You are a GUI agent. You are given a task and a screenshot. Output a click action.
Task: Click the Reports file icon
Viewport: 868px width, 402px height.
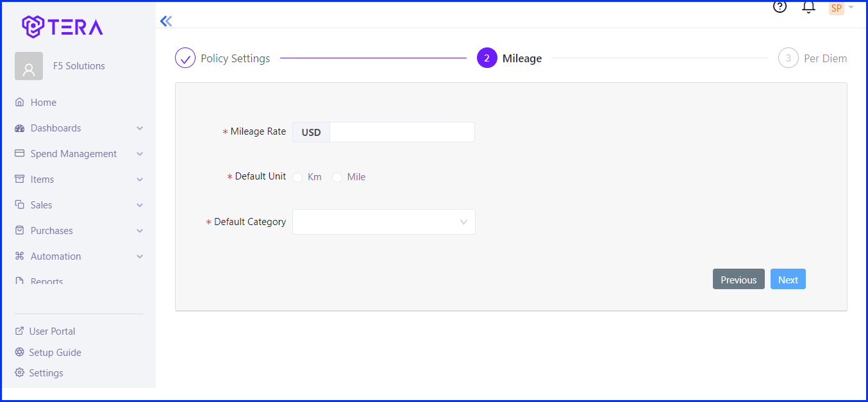point(19,281)
